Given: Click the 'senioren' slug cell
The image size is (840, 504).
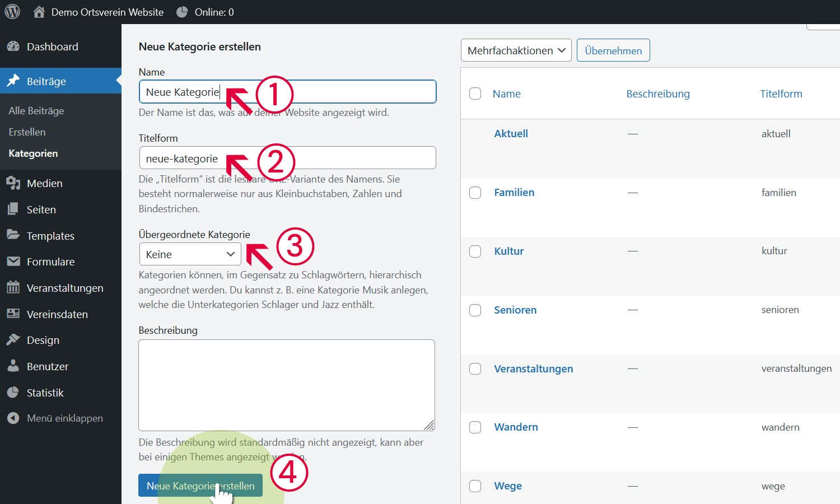Looking at the screenshot, I should tap(780, 310).
